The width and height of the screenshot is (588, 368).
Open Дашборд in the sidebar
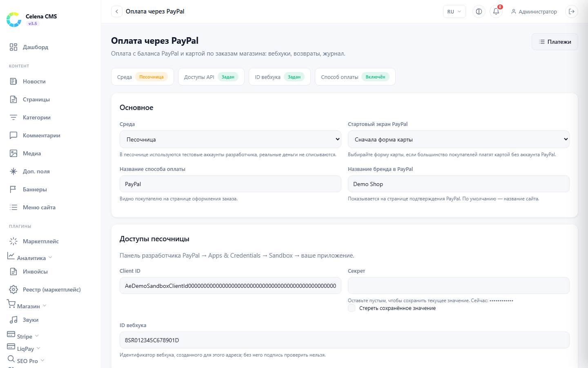point(50,47)
